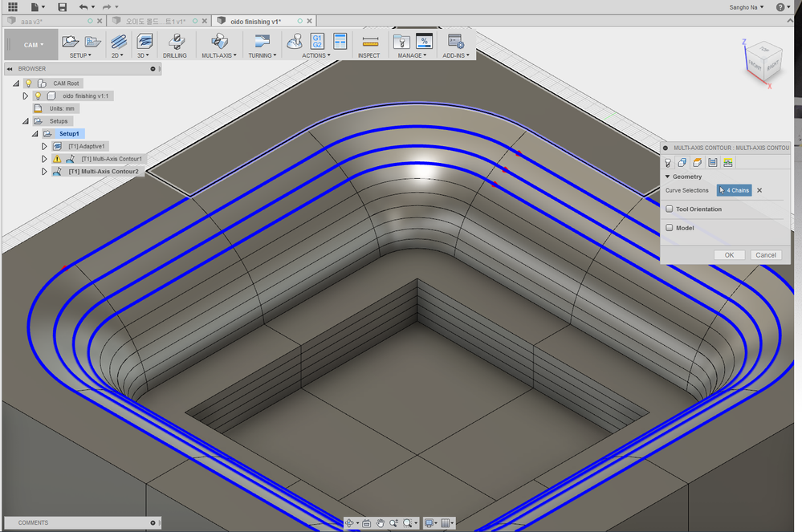
Task: Click the Task Manager percent icon
Action: [x=424, y=42]
